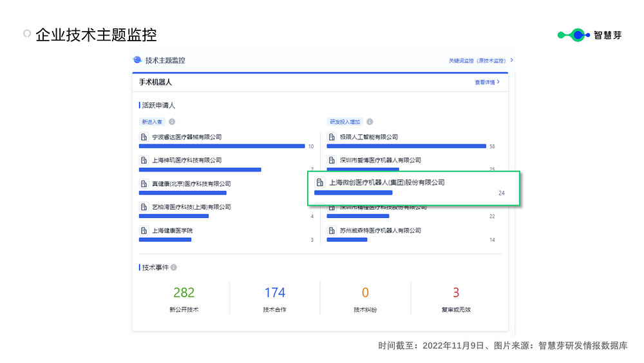Click company icon for 宁波睿达医疗器械有限公司
The width and height of the screenshot is (644, 363).
click(x=144, y=137)
